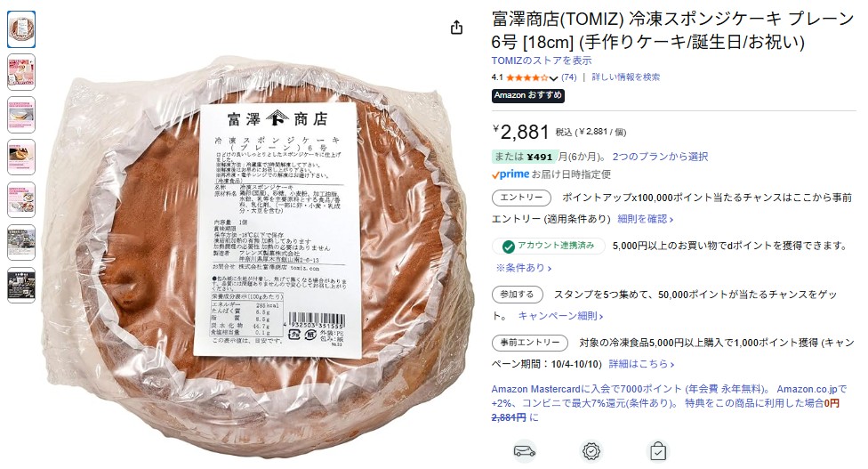Click the 事前エントリー button
This screenshot has height=469, width=868.
530,343
